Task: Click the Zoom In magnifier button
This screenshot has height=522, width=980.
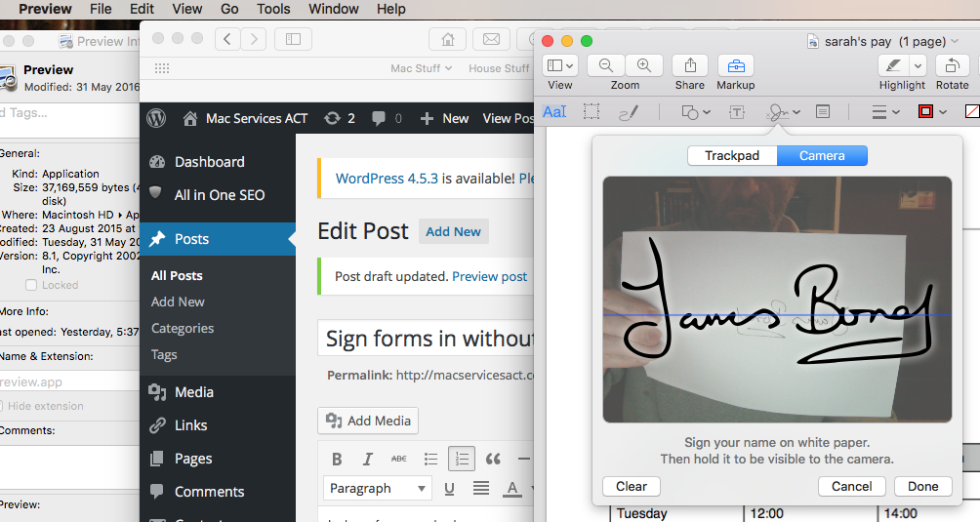Action: 644,66
